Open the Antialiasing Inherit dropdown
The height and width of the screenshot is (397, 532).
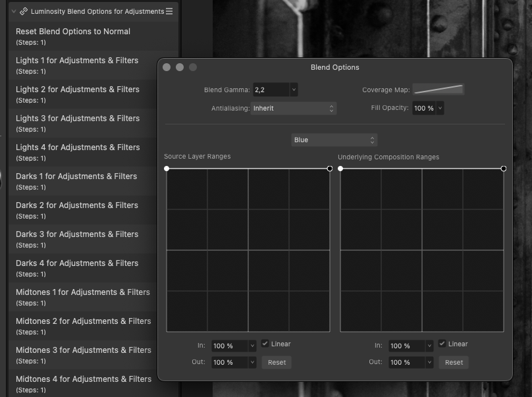pyautogui.click(x=294, y=108)
